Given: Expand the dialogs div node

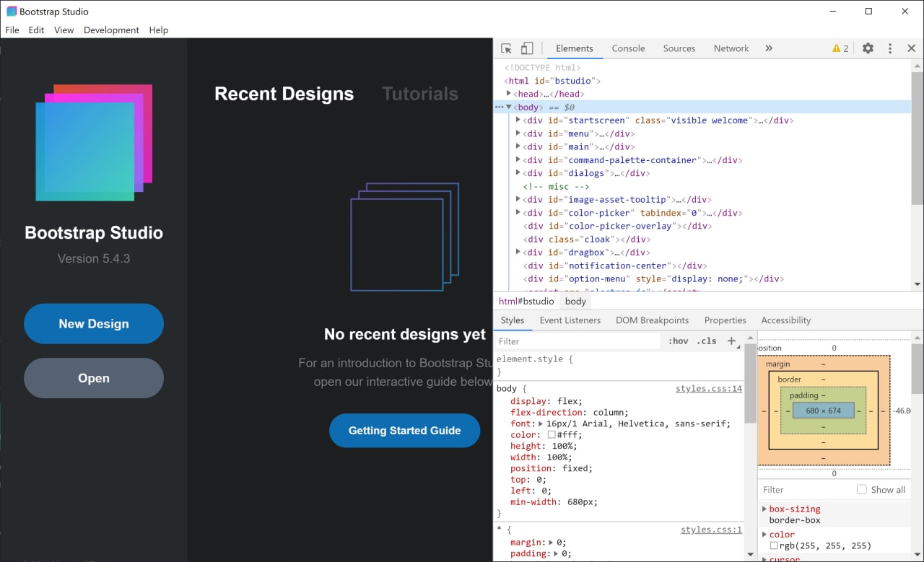Looking at the screenshot, I should pyautogui.click(x=518, y=172).
